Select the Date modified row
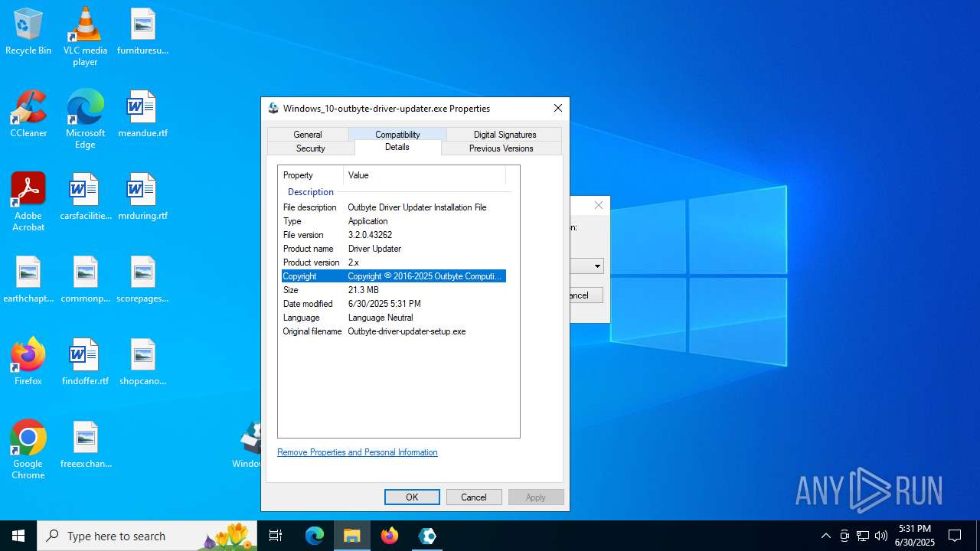Screen dimensions: 980x551 point(394,304)
